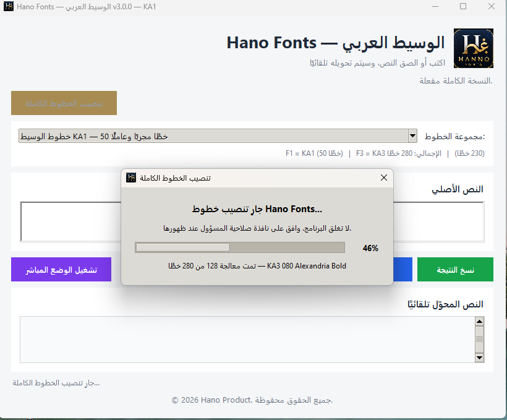Click the KA1 font group combo box
The height and width of the screenshot is (420, 507).
(218, 136)
